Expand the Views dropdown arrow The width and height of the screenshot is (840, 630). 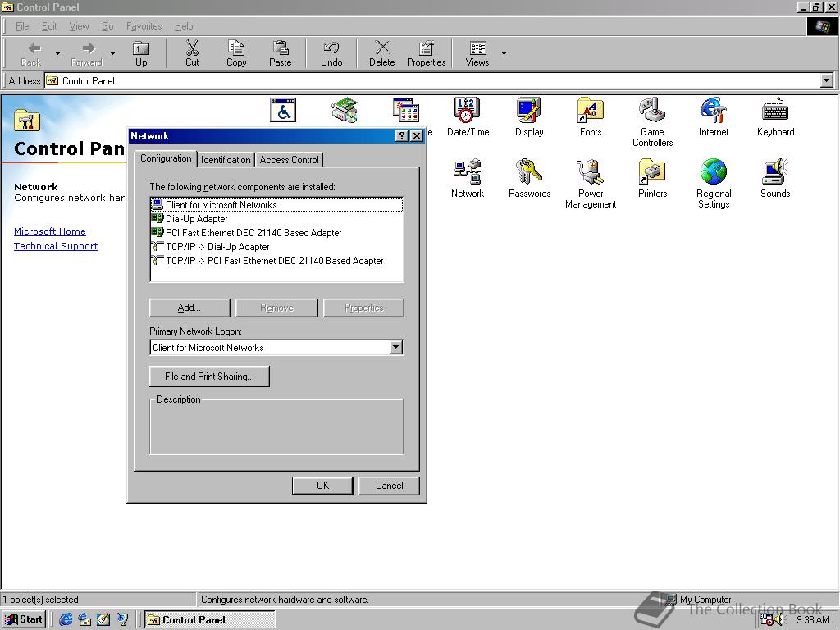point(504,53)
